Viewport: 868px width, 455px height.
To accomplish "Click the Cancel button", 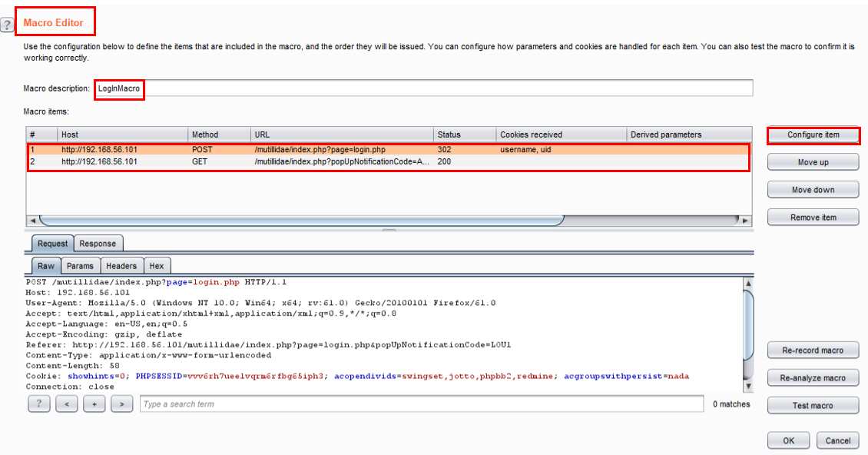I will [x=838, y=440].
